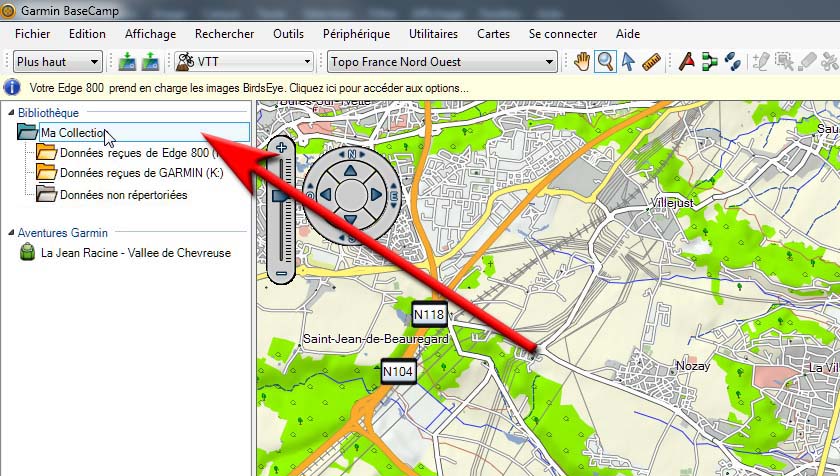
Task: Click the BirdsEye options notification message
Action: [x=249, y=88]
